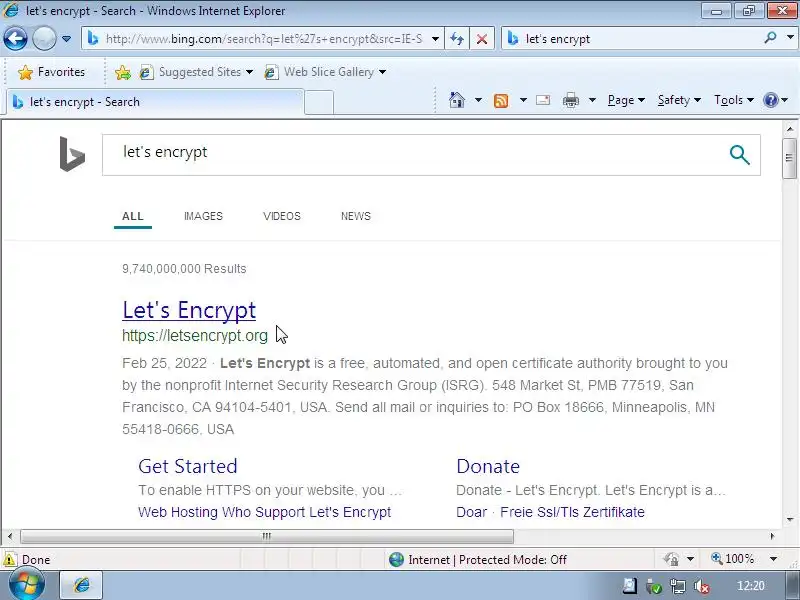
Task: Click the magnifier icon in IE search box
Action: (x=770, y=38)
